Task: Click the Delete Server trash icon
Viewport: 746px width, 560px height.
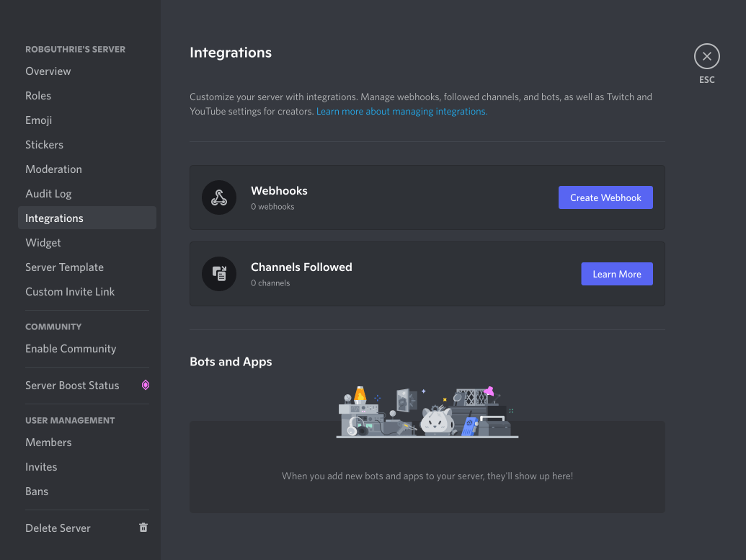Action: coord(143,528)
